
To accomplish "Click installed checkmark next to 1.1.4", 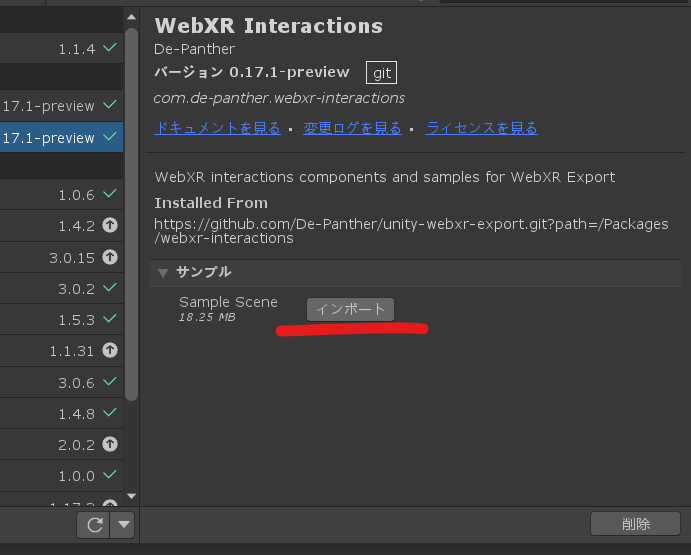I will click(x=110, y=47).
